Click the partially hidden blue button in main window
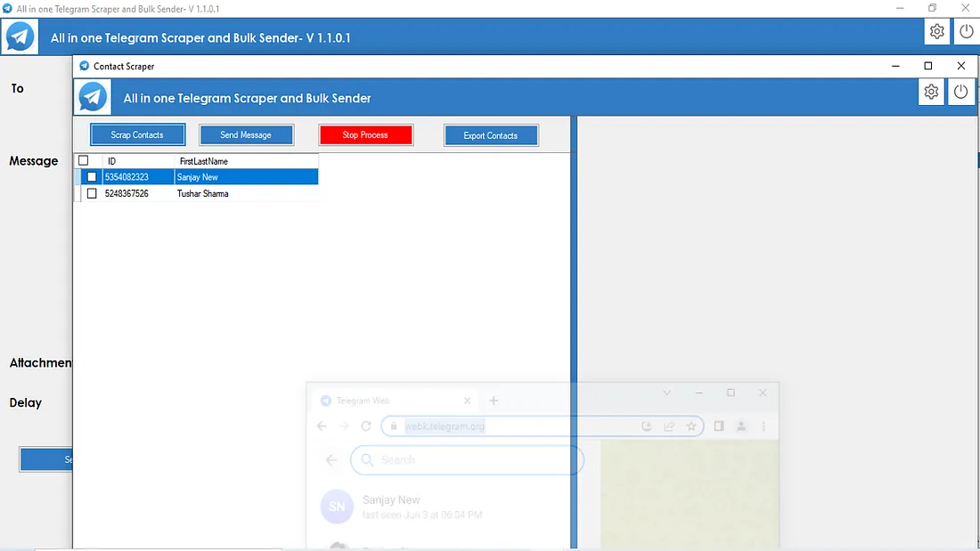 (x=46, y=459)
